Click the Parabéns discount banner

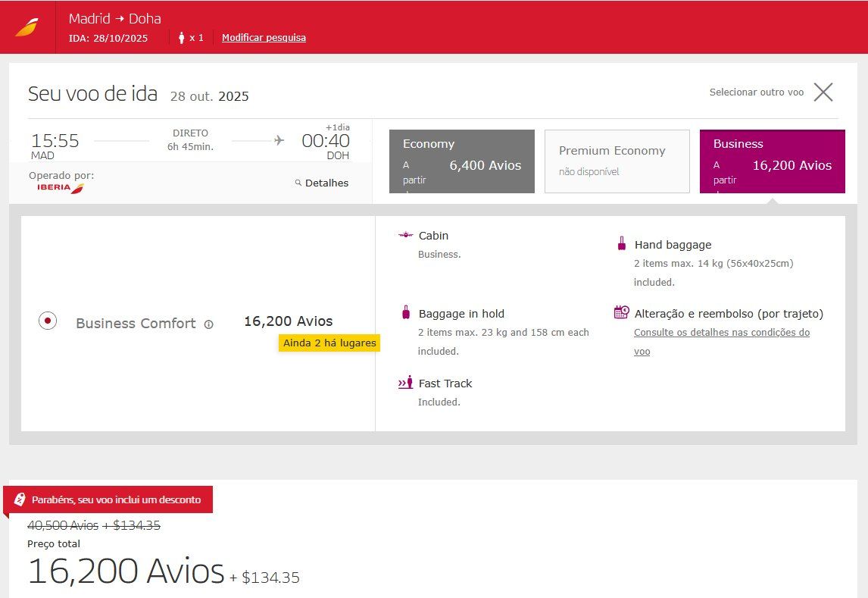coord(108,499)
